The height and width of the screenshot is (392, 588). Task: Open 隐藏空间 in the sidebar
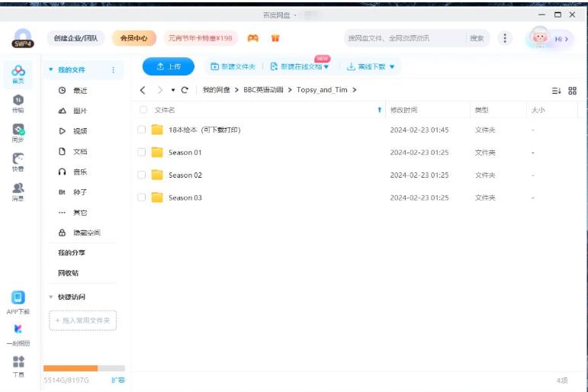point(87,233)
